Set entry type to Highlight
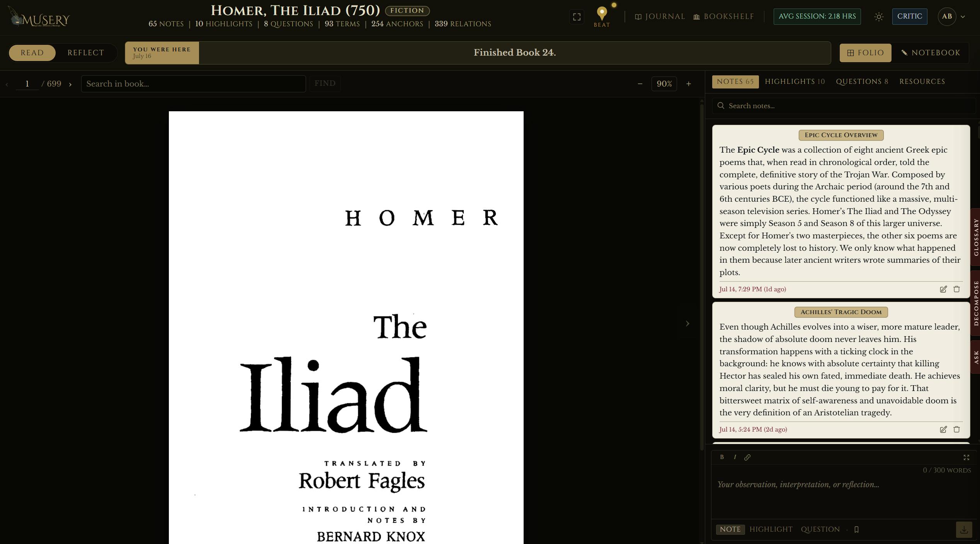Screen dimensions: 980x544 click(771, 529)
